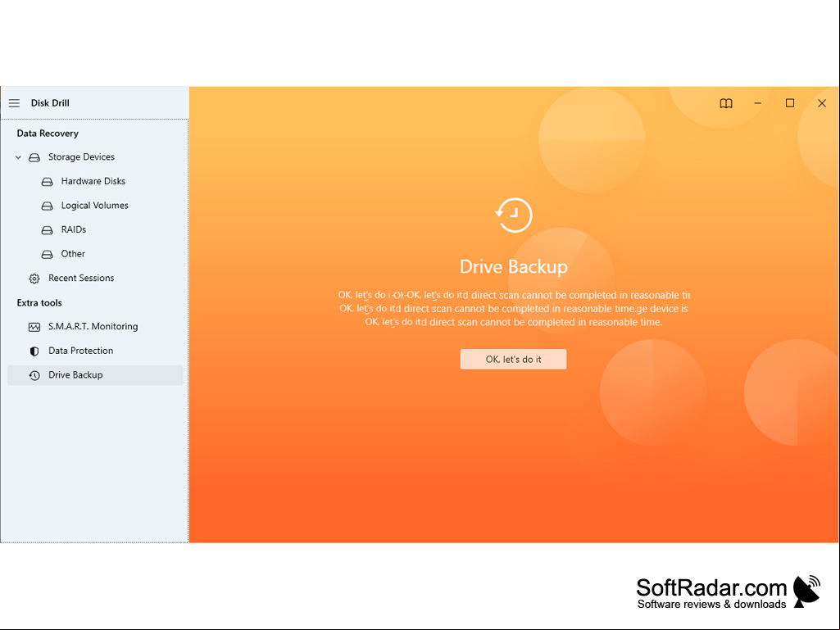Click the Recent Sessions gear icon
This screenshot has width=840, height=630.
[34, 279]
